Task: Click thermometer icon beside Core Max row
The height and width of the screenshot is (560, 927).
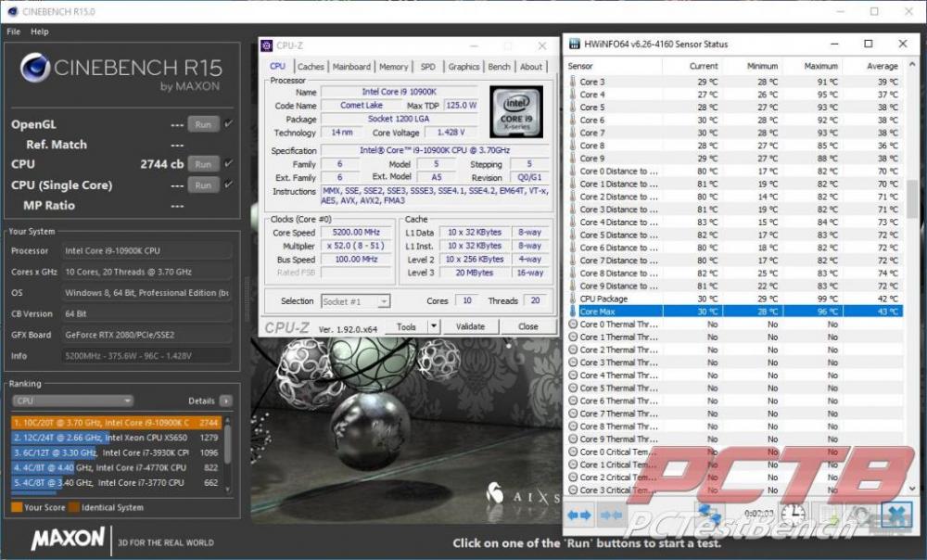Action: pos(572,312)
